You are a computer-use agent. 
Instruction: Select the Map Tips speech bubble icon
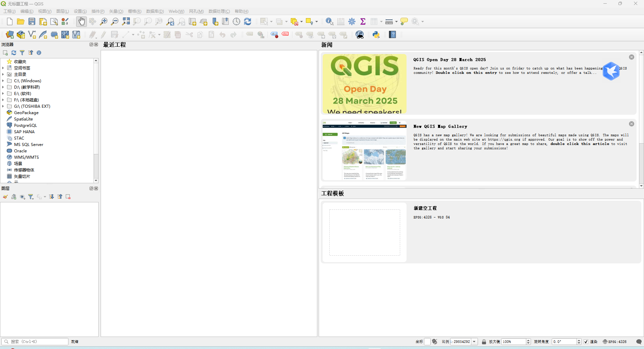(404, 21)
